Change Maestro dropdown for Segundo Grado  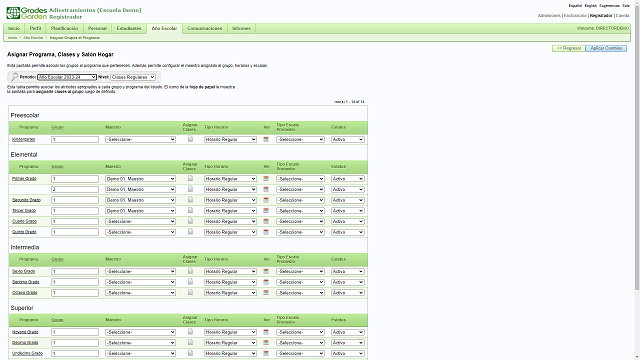pyautogui.click(x=140, y=200)
